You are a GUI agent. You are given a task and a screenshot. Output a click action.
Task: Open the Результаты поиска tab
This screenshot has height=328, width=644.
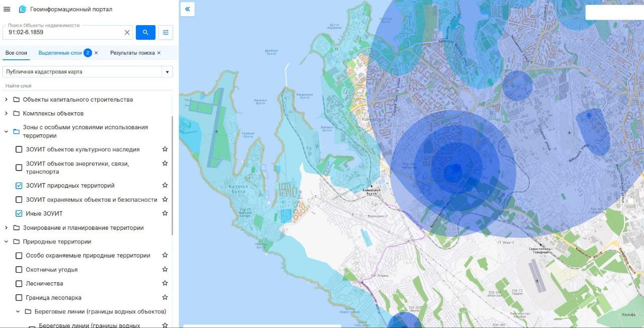[132, 53]
